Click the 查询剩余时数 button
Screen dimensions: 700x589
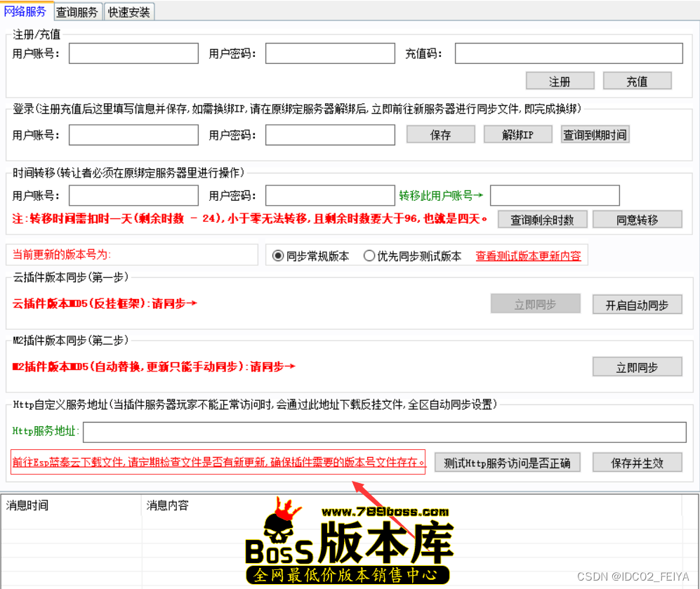[542, 220]
